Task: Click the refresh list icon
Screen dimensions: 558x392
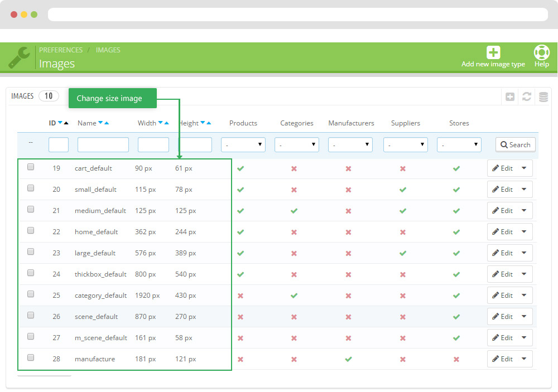Action: coord(526,97)
